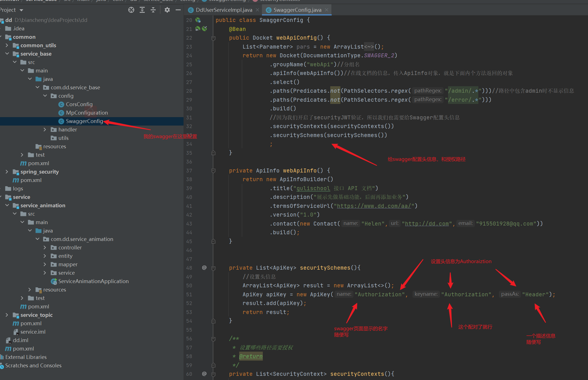Open the Project view dropdown

click(x=21, y=10)
